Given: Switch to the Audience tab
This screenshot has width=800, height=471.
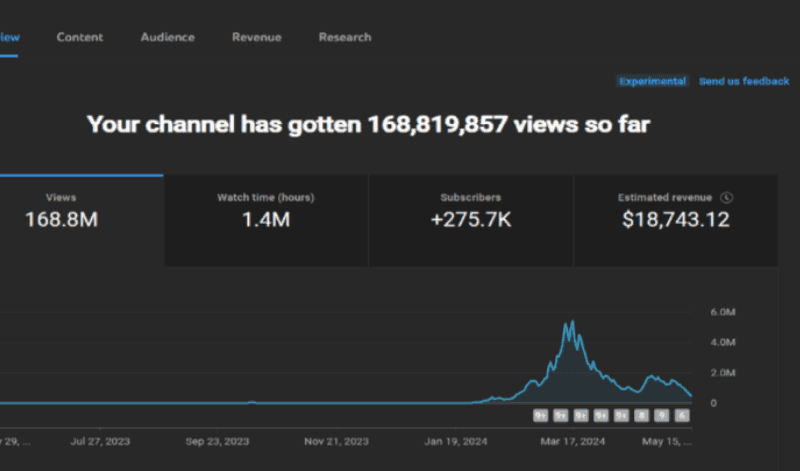Looking at the screenshot, I should (167, 37).
